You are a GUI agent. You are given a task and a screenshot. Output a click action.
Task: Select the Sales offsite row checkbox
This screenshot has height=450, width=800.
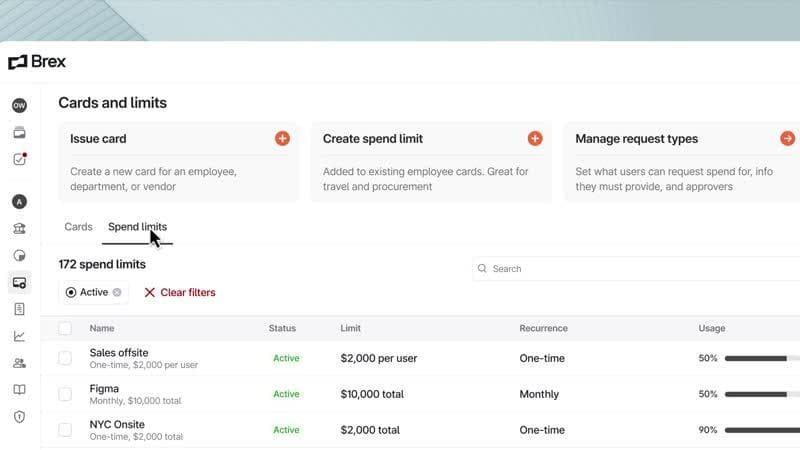65,358
